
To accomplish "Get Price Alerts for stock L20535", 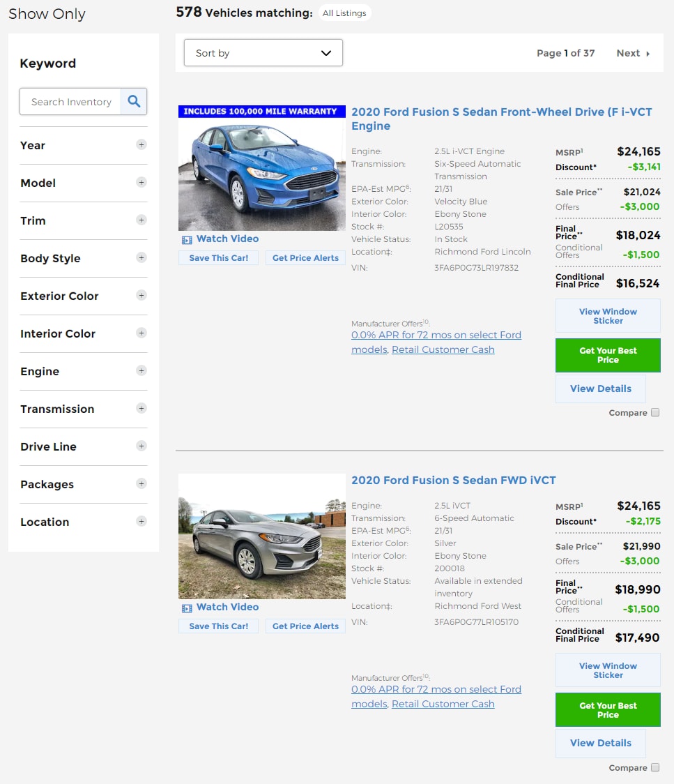I will click(305, 258).
